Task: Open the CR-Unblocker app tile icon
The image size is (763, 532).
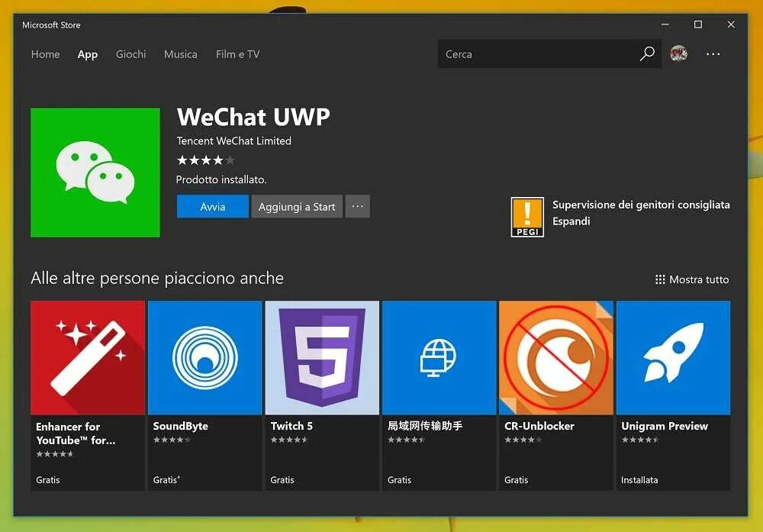Action: [556, 358]
